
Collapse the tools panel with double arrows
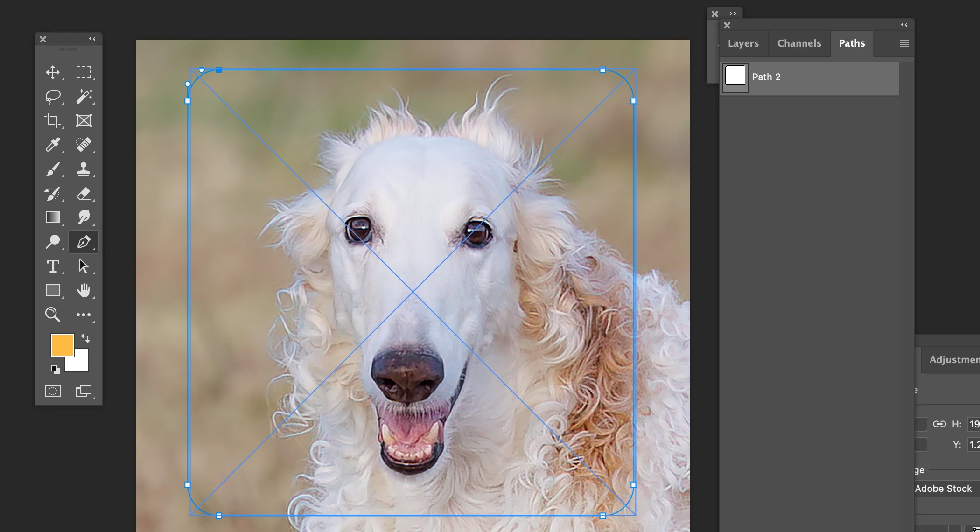(92, 39)
